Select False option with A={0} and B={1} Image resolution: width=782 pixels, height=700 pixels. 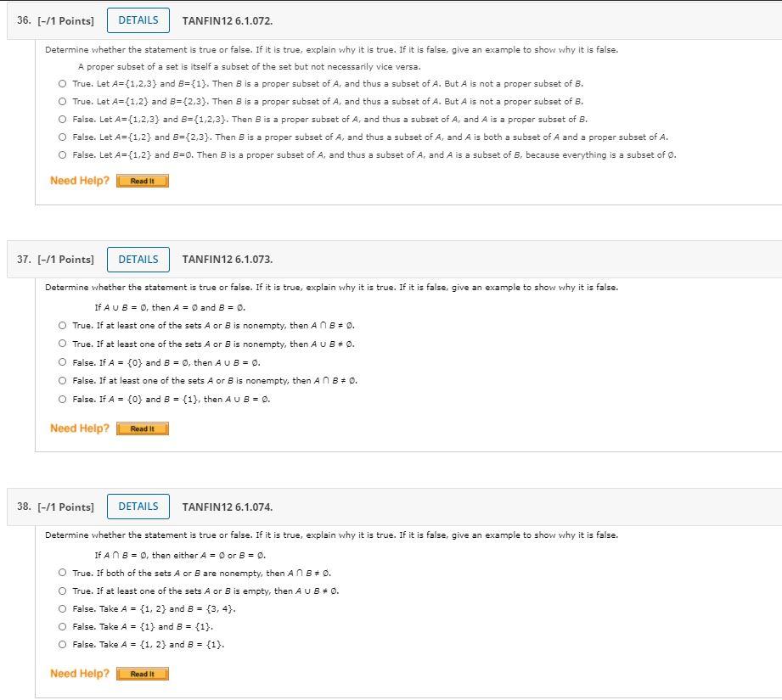pos(62,399)
